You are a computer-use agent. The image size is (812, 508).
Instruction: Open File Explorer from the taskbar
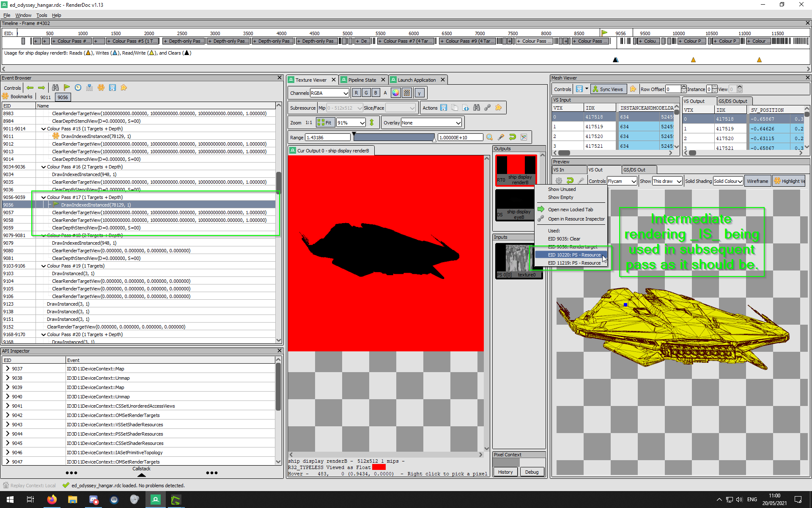pos(73,500)
